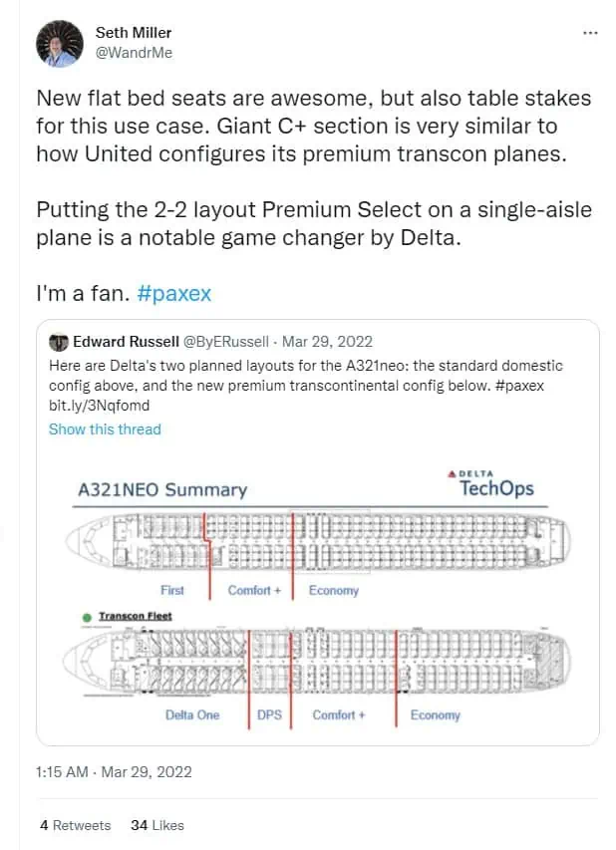Open the #paxex hashtag in tweet
Image resolution: width=616 pixels, height=850 pixels.
pyautogui.click(x=174, y=294)
